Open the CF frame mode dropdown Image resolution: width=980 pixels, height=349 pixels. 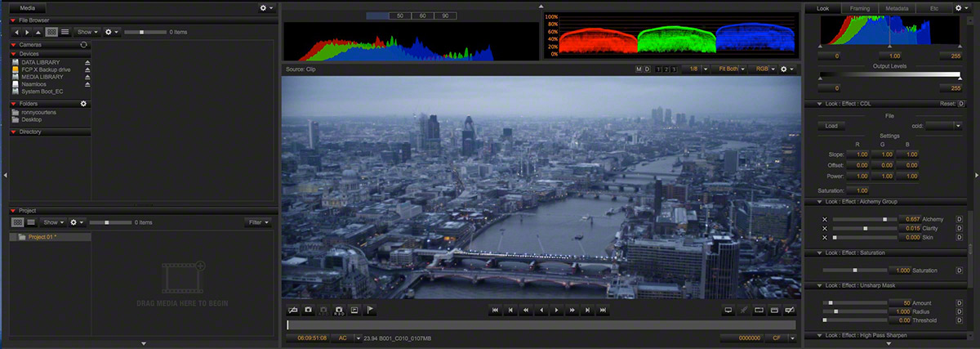pyautogui.click(x=782, y=338)
